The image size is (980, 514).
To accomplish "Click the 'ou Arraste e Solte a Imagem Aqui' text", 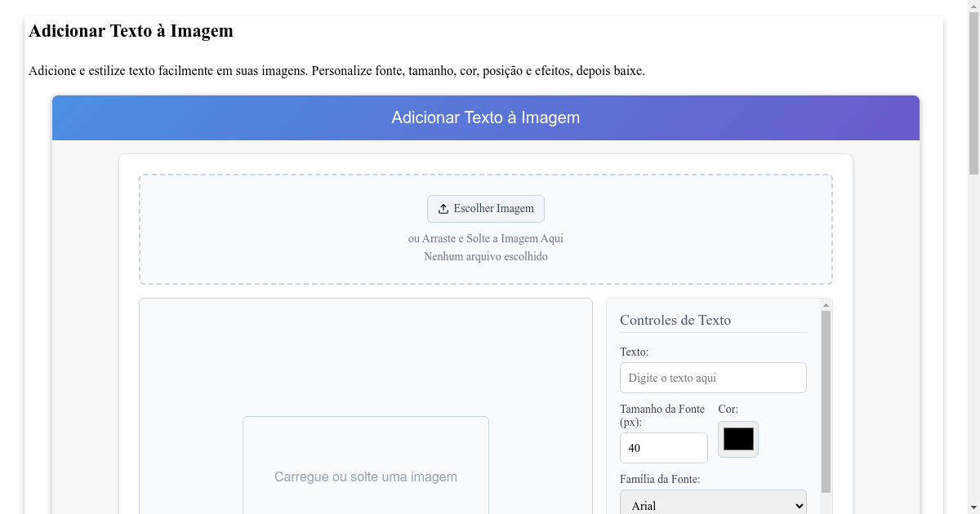I will tap(486, 238).
